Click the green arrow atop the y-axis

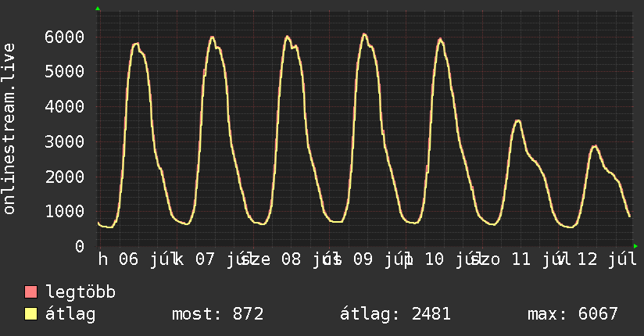pos(98,9)
